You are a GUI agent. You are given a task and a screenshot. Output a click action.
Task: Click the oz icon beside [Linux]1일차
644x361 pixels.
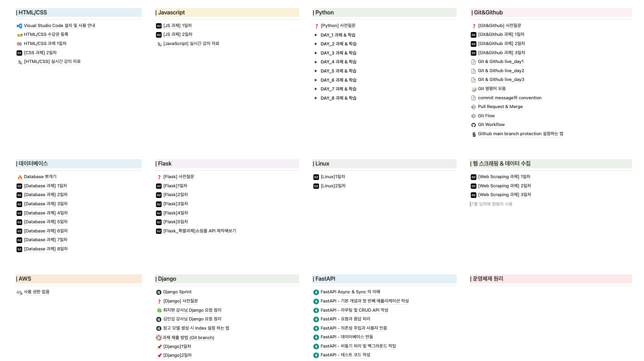pyautogui.click(x=316, y=177)
